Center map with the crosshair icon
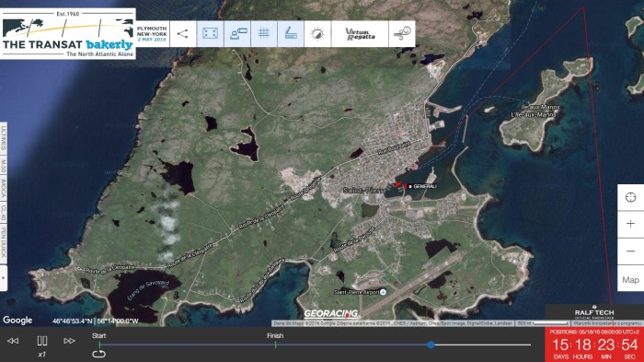 [630, 197]
